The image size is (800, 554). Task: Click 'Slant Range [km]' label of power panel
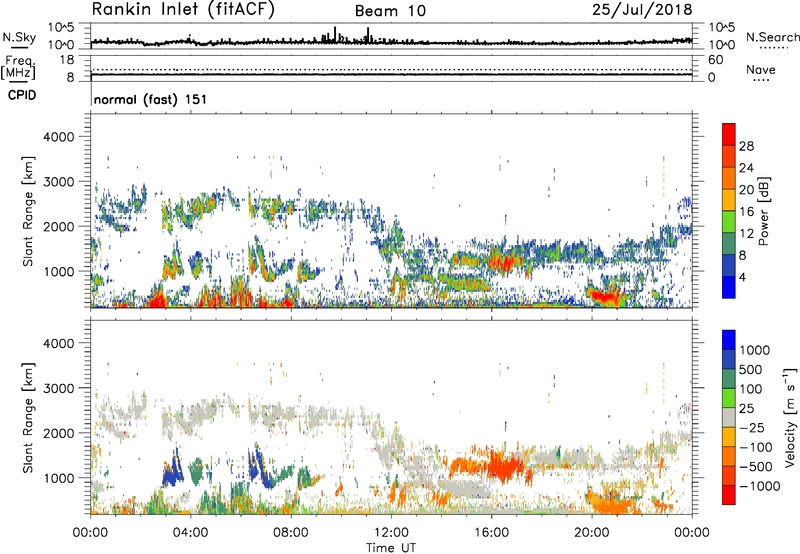point(28,211)
